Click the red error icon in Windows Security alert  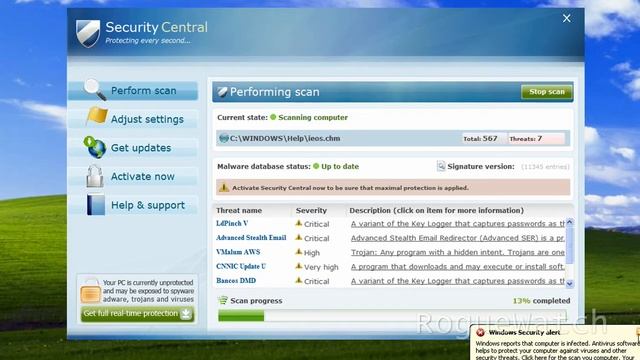(480, 332)
